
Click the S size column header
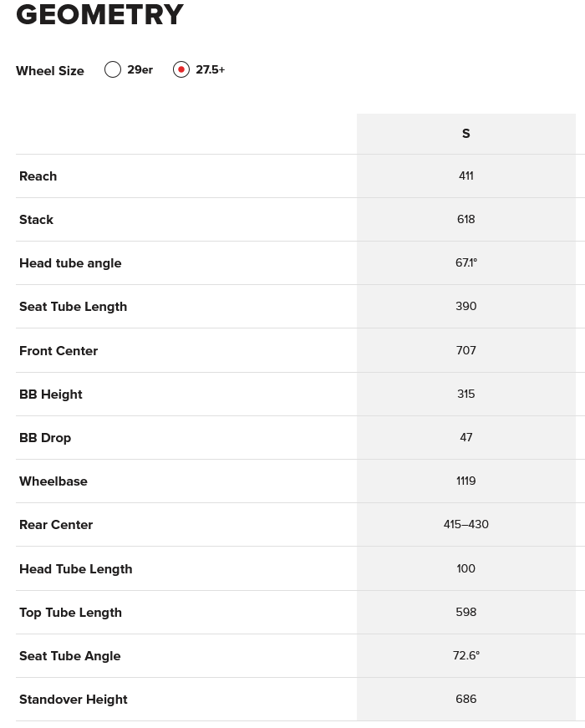tap(465, 134)
